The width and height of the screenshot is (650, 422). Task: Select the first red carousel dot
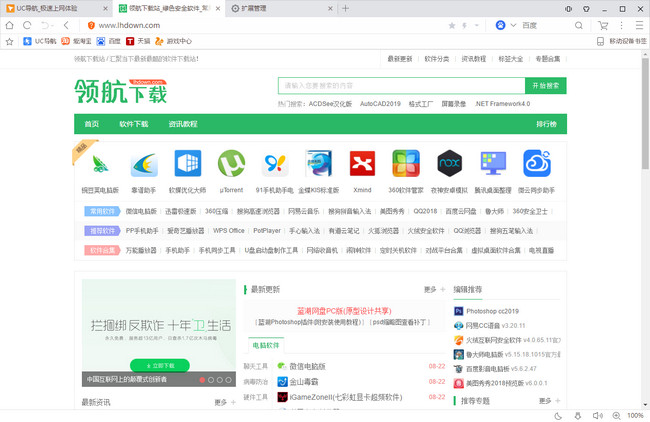pos(202,380)
